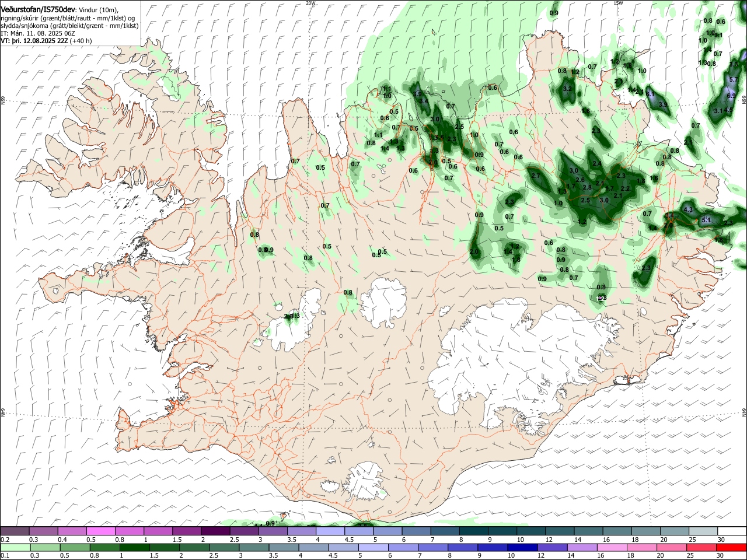Pick the dark purple 2 swatch, upper legend row

215,531
